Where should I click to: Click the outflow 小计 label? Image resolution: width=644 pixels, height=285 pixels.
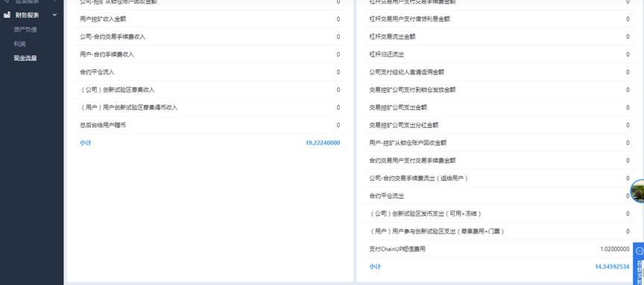click(375, 266)
